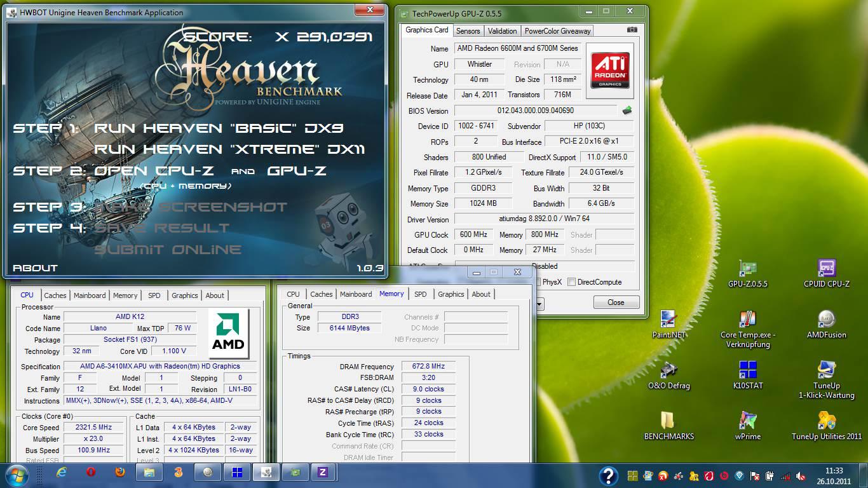Screen dimensions: 868x488
Task: Click the Memory Size value 6144 MBytes
Action: (349, 328)
